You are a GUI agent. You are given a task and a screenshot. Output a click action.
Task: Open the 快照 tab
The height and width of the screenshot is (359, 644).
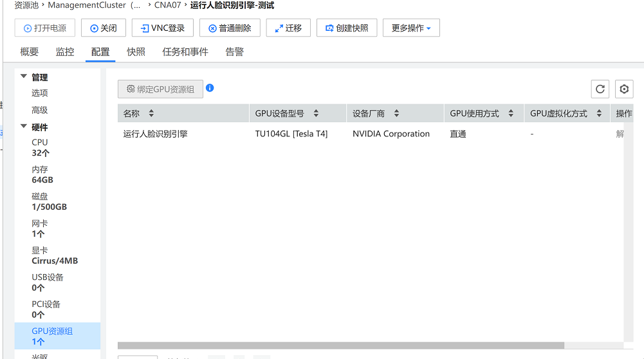[136, 51]
